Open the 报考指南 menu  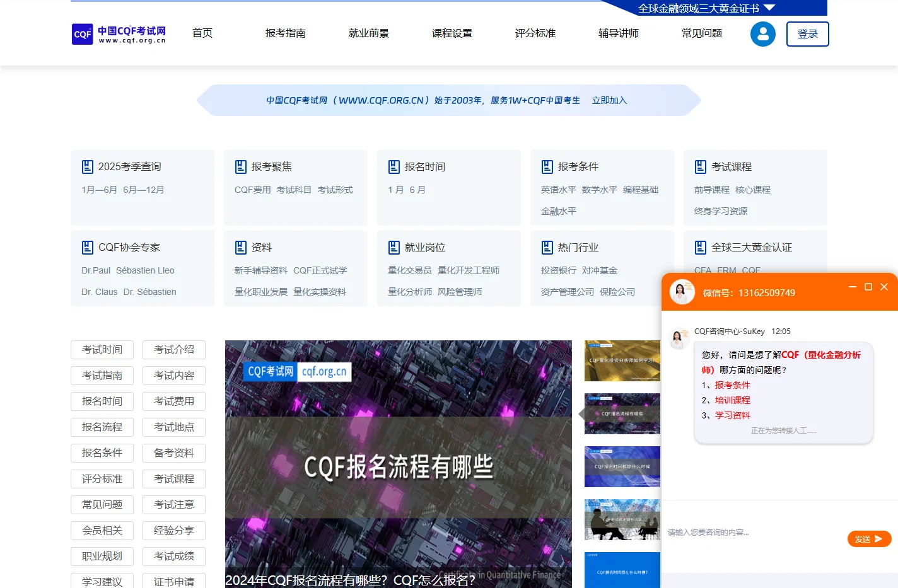point(286,33)
